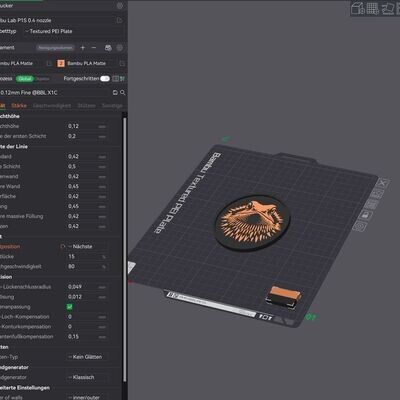Click the Lückenschlussradius 0,049 field
Image resolution: width=400 pixels, height=400 pixels.
(x=87, y=287)
